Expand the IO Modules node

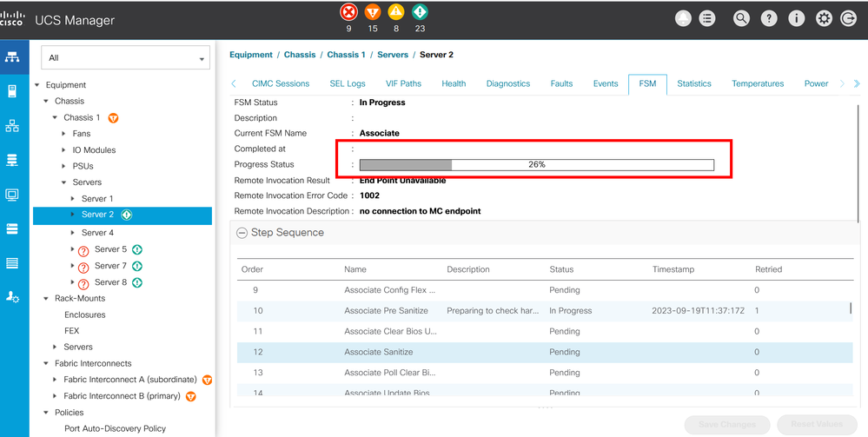coord(63,150)
